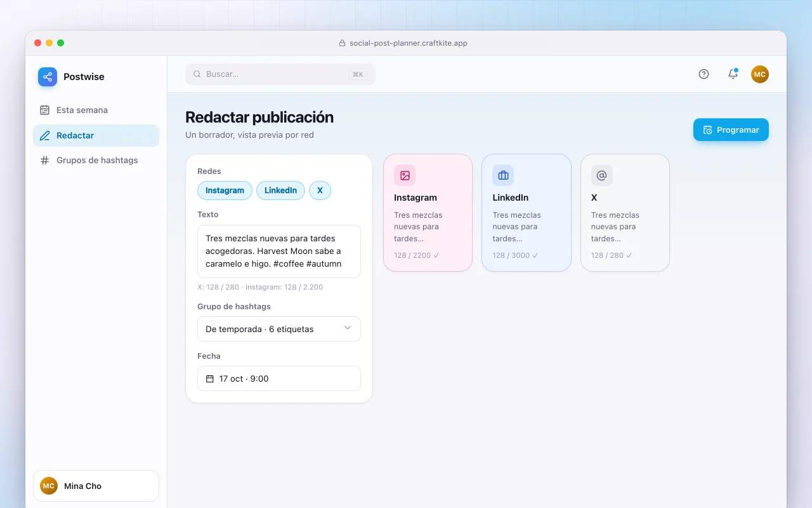
Task: Toggle the X network chip
Action: [320, 190]
